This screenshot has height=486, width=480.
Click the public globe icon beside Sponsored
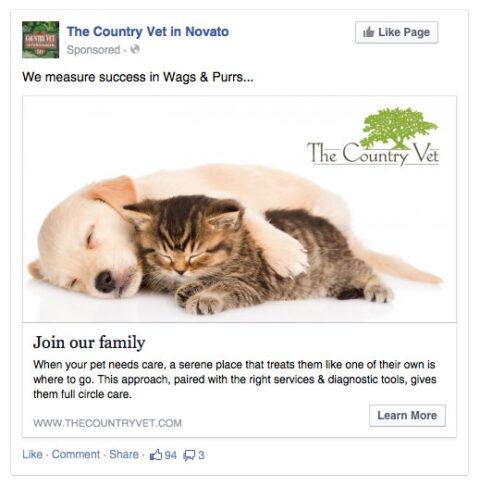click(135, 49)
